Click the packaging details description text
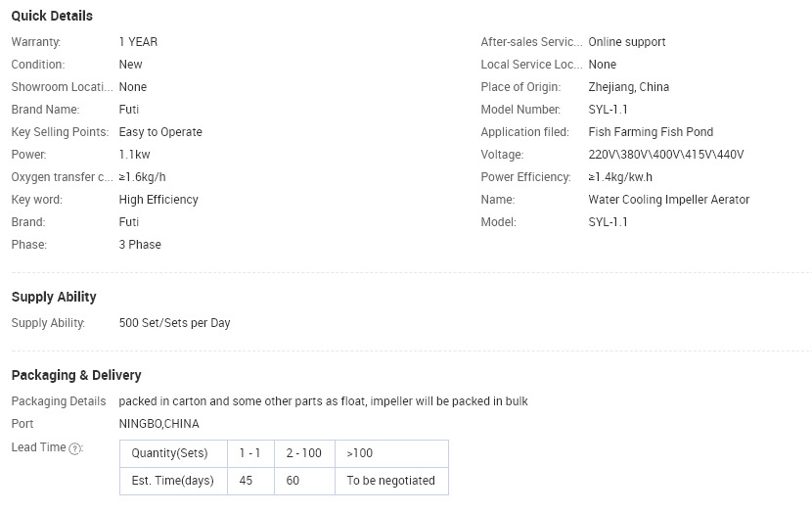The width and height of the screenshot is (812, 514). click(x=323, y=401)
